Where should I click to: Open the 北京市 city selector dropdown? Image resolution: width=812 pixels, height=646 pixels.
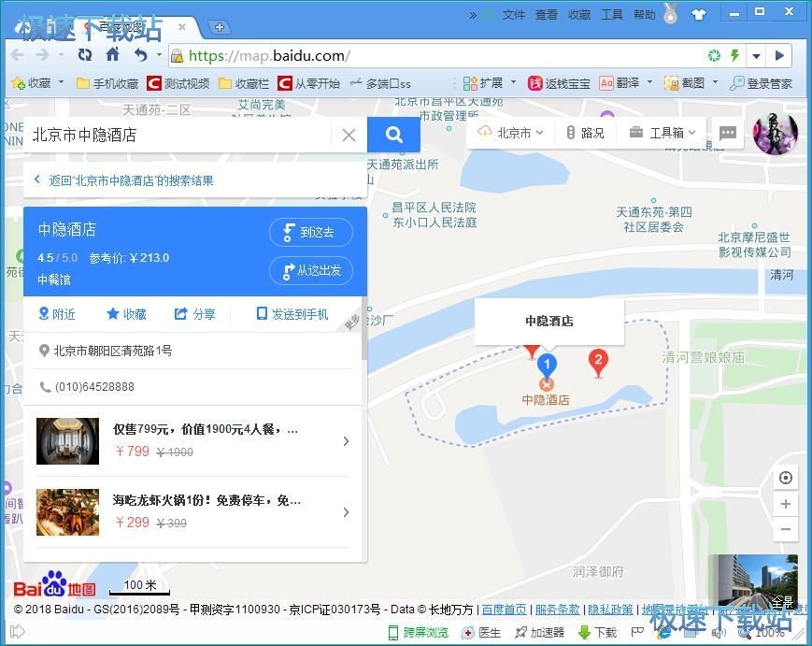click(x=510, y=133)
